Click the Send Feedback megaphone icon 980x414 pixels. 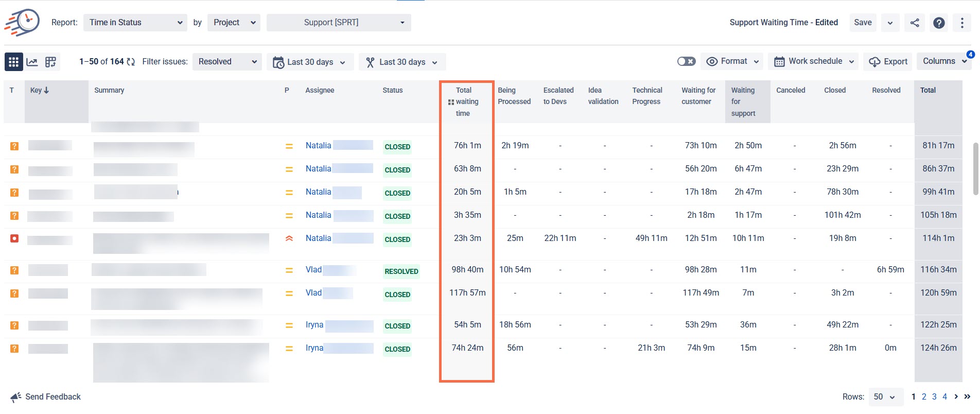(16, 396)
